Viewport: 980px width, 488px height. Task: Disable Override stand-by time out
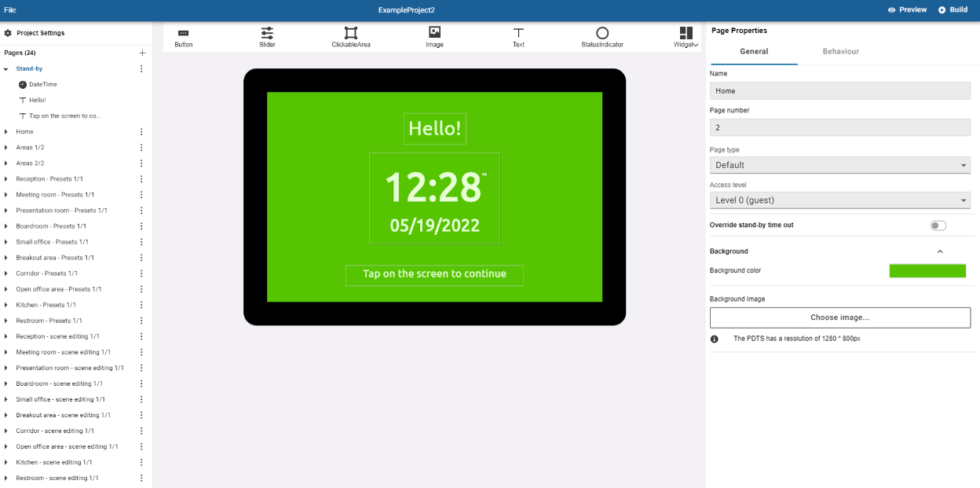(938, 225)
